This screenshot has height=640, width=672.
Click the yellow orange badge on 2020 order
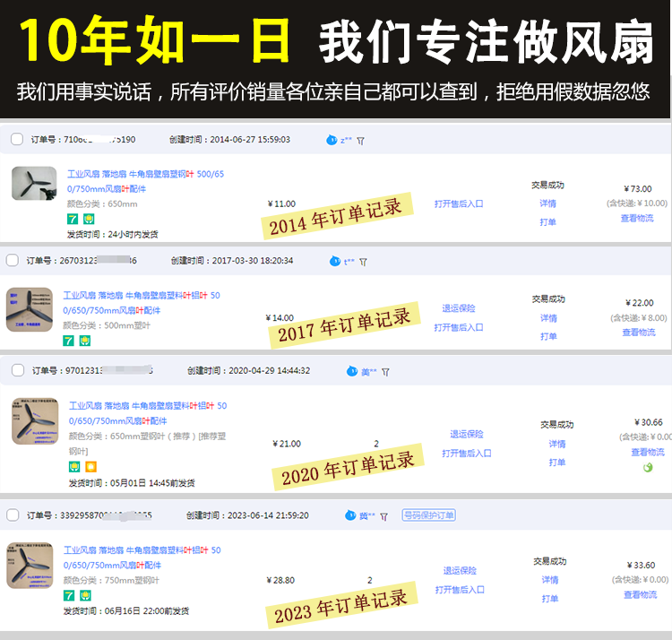click(x=90, y=467)
